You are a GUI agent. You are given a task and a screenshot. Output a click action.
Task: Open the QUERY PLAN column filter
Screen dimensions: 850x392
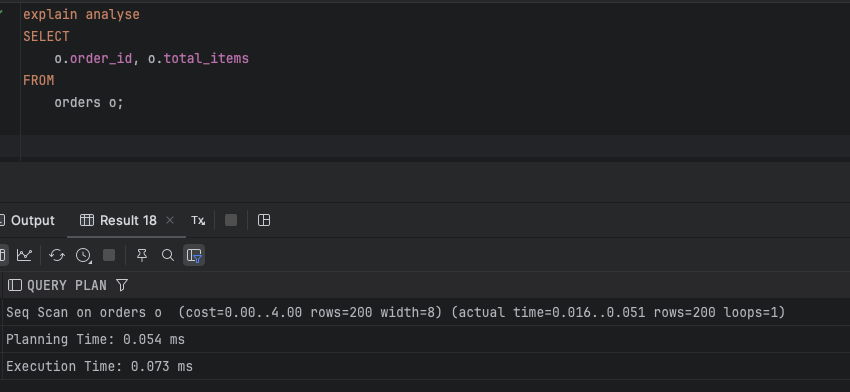pos(122,285)
